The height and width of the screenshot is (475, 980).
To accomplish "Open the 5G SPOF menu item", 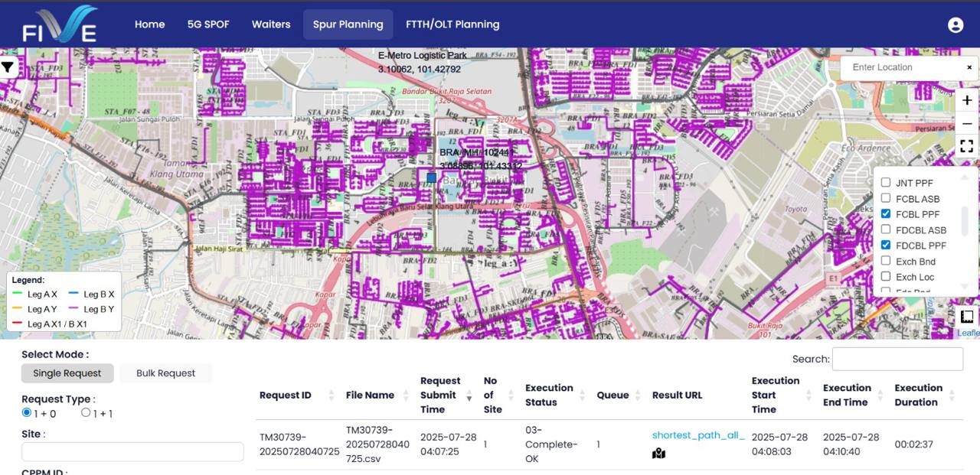I will pyautogui.click(x=208, y=24).
